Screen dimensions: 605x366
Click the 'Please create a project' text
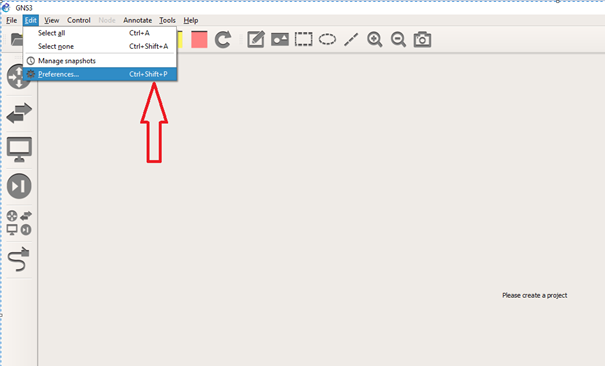[x=534, y=295]
